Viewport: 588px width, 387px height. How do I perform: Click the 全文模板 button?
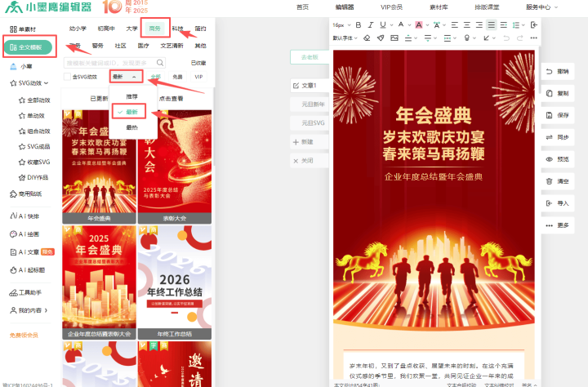coord(28,47)
